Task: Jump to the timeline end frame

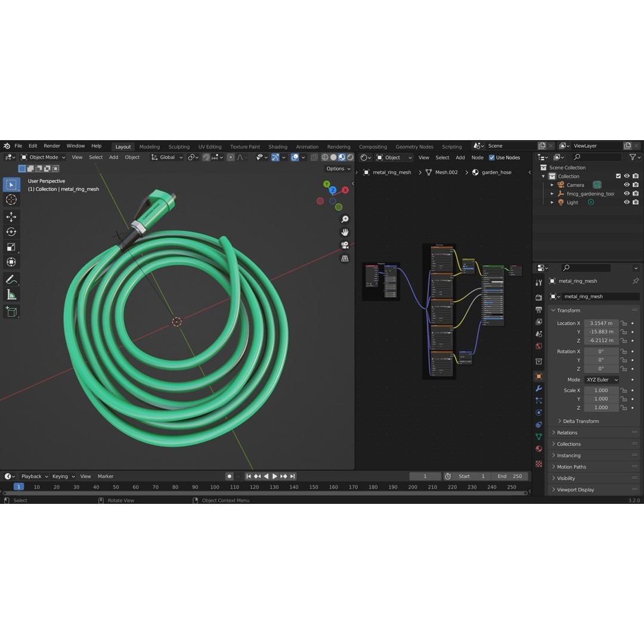Action: click(x=292, y=476)
